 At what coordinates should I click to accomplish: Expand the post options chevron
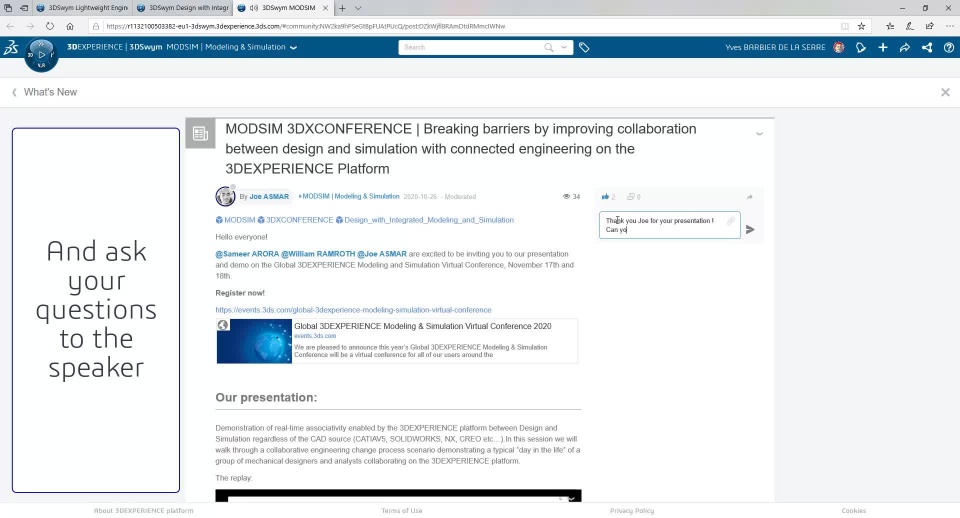[759, 133]
